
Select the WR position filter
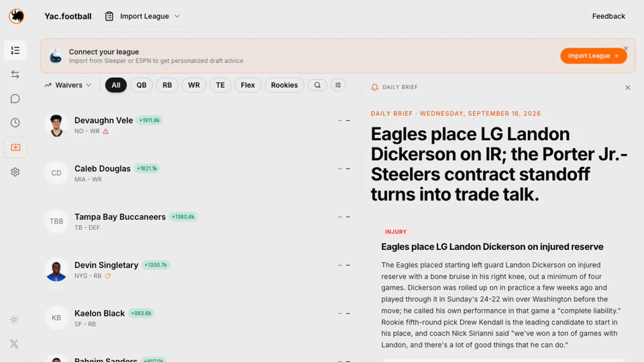pos(194,85)
